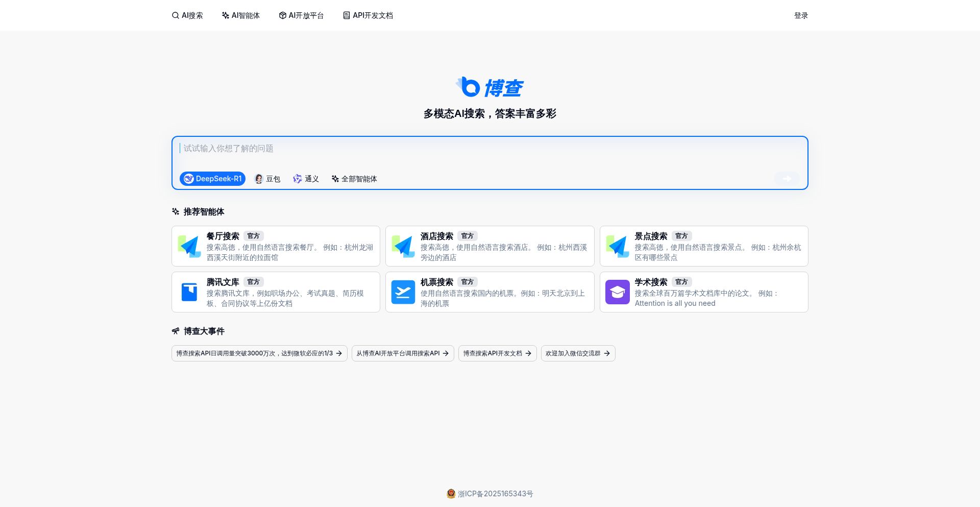Click the megaphone icon beside 博查大事件
Viewport: 980px width, 507px height.
click(x=175, y=331)
